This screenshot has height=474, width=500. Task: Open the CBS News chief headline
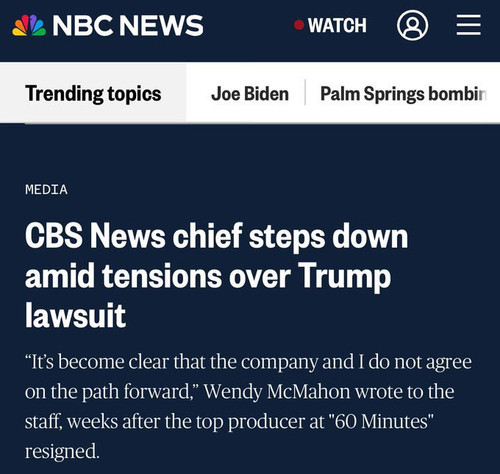coord(217,275)
